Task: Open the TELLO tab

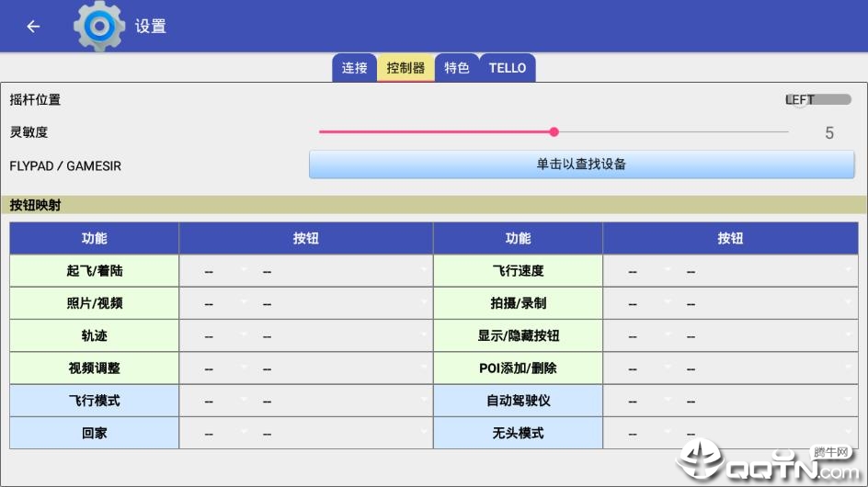Action: [508, 68]
